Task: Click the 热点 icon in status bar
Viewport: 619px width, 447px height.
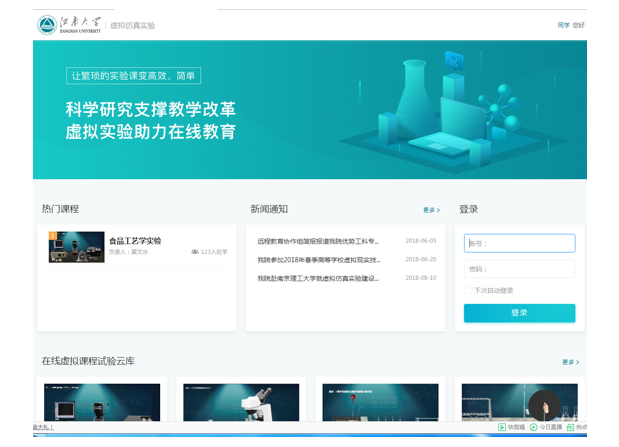Action: coord(569,428)
